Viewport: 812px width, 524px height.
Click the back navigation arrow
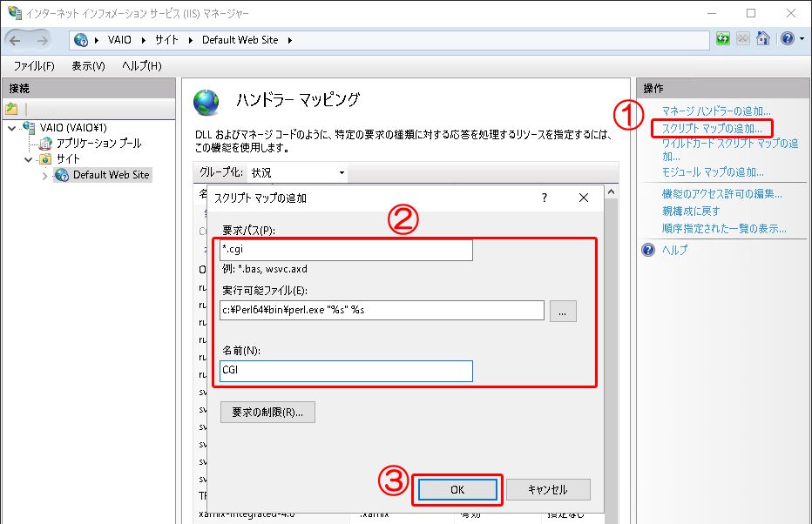click(19, 40)
